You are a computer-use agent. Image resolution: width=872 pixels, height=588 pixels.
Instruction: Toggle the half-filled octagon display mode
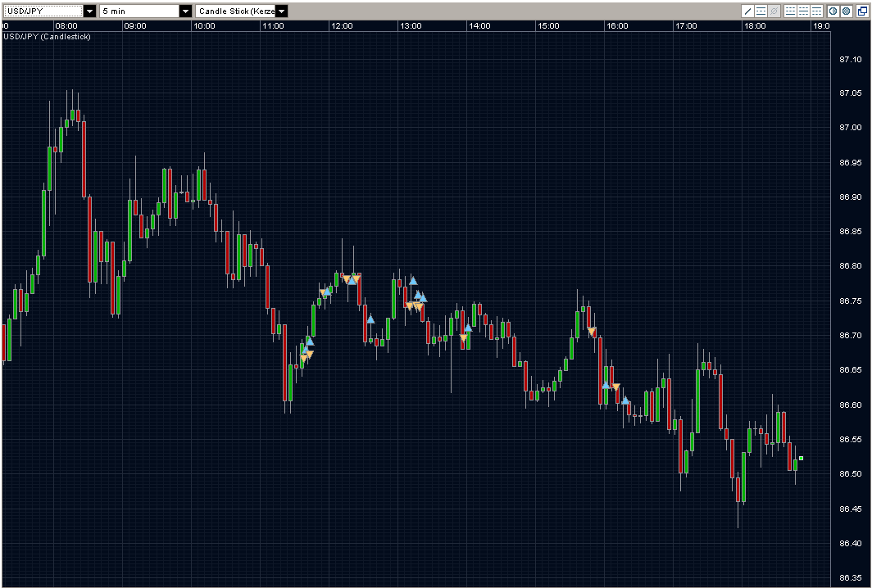[x=833, y=11]
